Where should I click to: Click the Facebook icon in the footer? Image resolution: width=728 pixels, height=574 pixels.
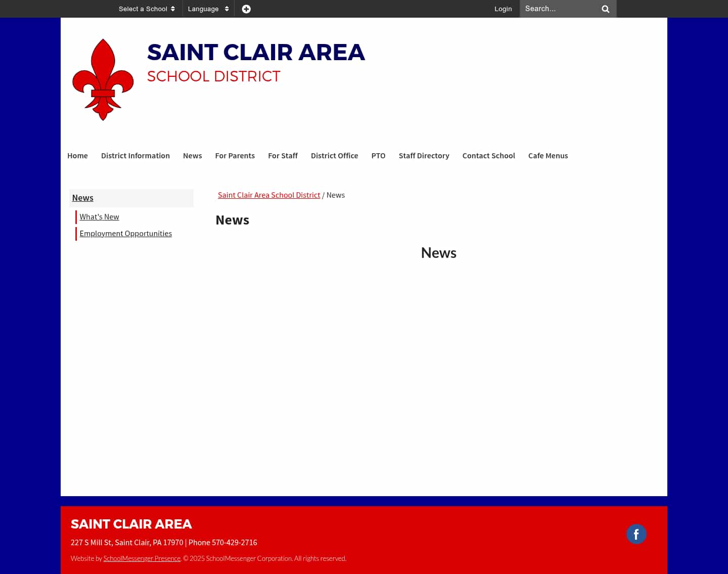(636, 534)
